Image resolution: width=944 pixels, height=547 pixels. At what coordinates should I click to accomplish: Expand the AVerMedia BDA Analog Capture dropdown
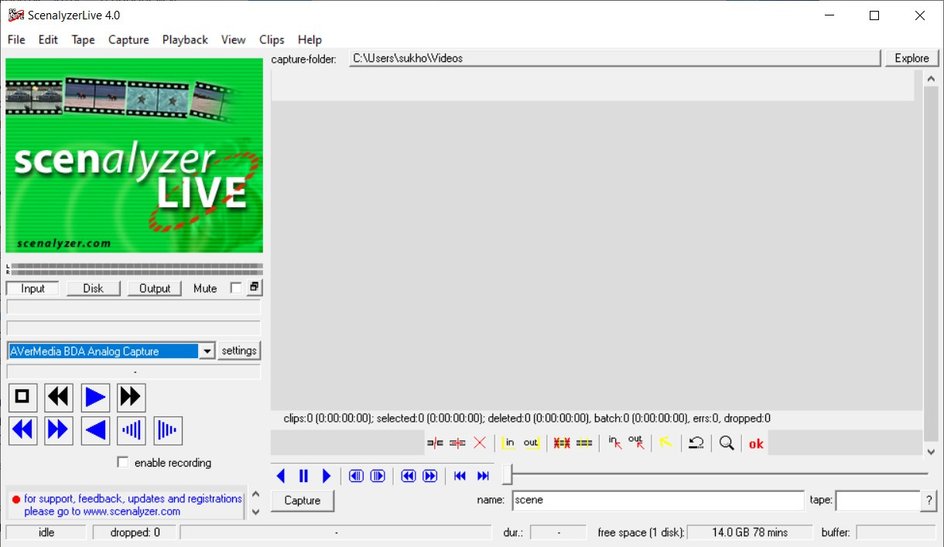pyautogui.click(x=207, y=351)
